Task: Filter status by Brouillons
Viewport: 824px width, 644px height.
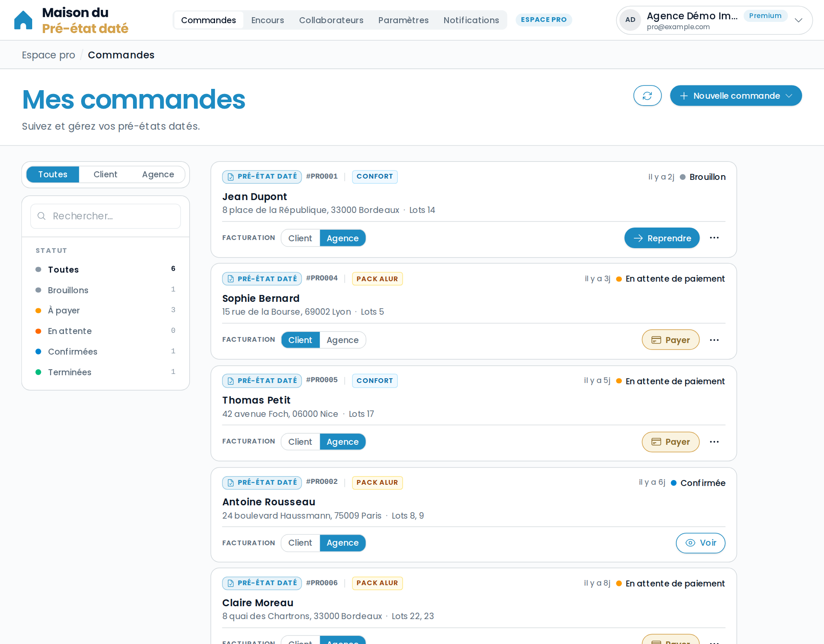Action: (x=106, y=290)
